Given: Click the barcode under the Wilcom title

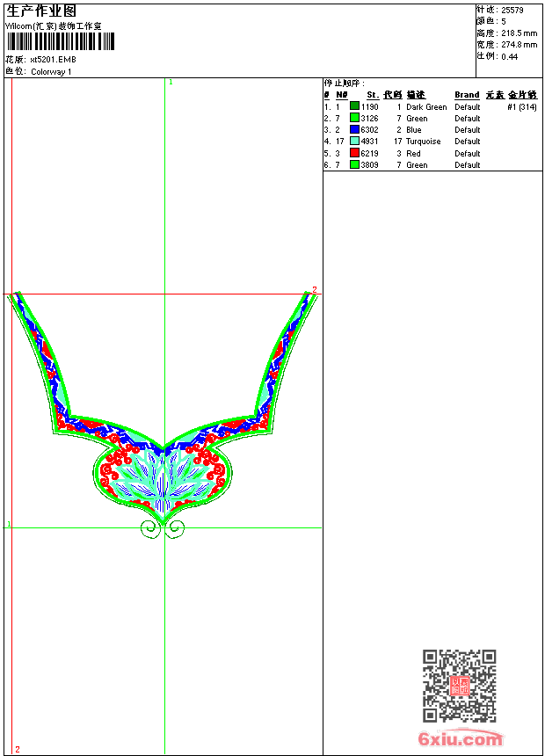Looking at the screenshot, I should (61, 41).
